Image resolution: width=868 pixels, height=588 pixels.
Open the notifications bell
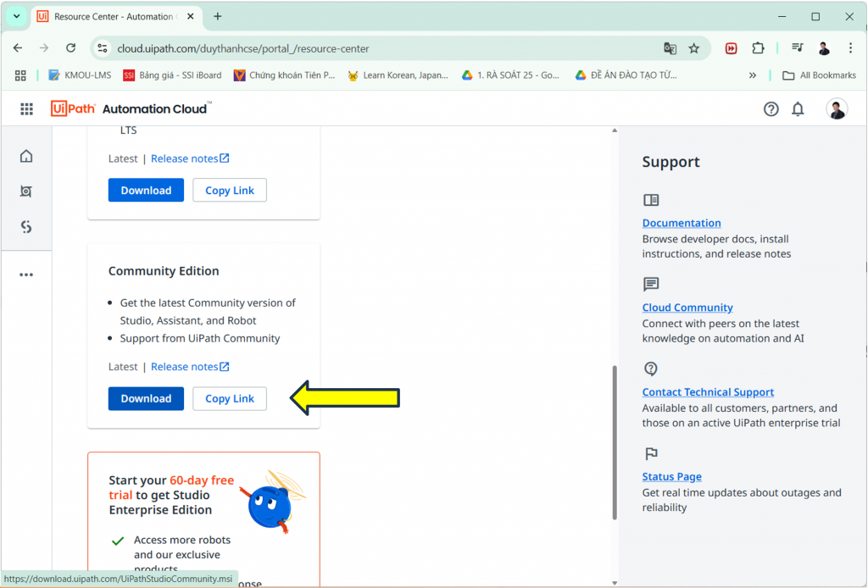coord(798,109)
